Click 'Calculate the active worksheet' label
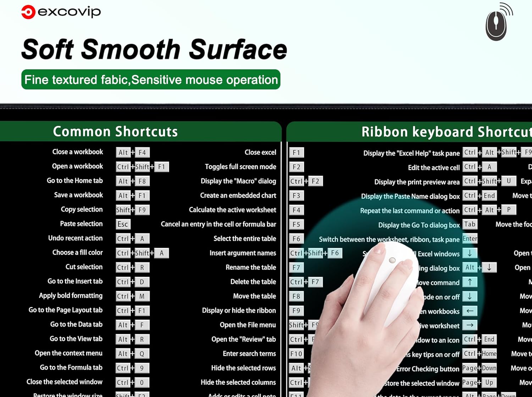The height and width of the screenshot is (397, 532). tap(233, 210)
